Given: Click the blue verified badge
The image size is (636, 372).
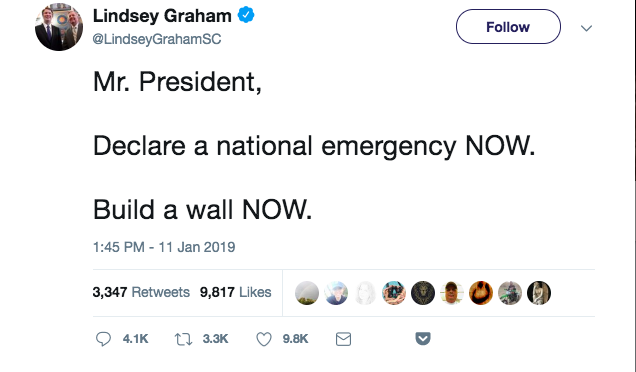Looking at the screenshot, I should 246,15.
